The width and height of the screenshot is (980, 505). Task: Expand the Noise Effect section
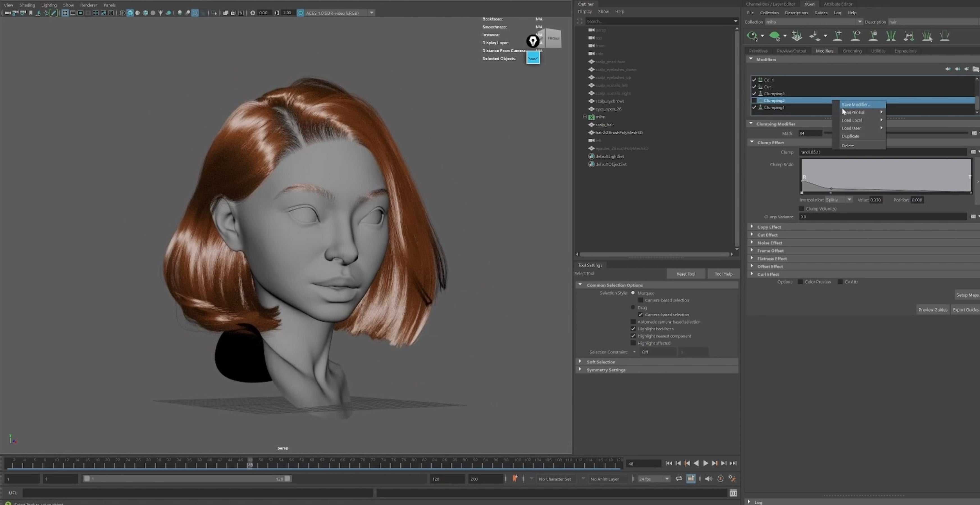752,242
